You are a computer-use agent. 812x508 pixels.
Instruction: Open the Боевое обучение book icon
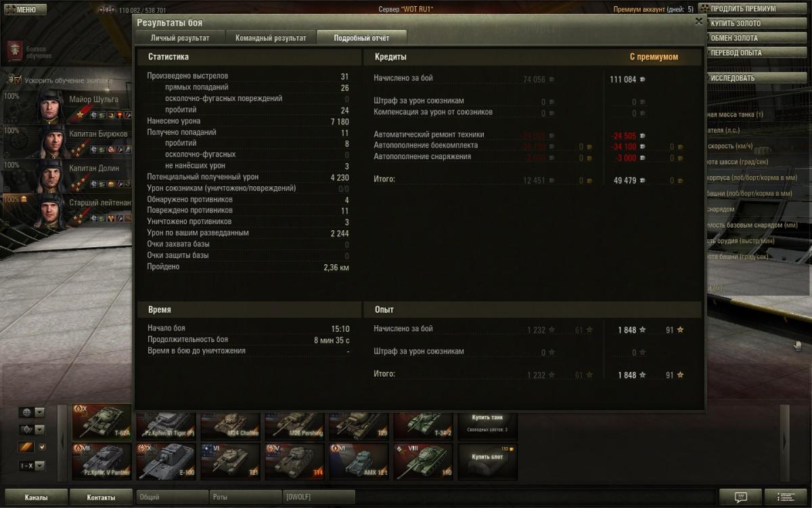15,51
